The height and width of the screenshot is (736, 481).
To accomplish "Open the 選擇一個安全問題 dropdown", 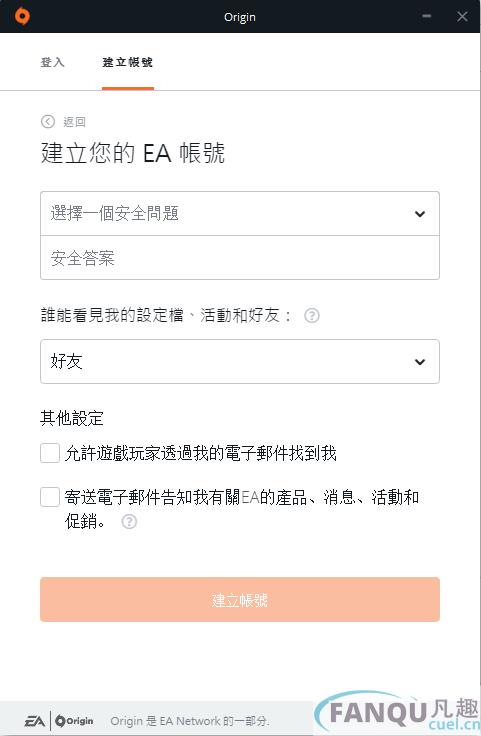I will [240, 214].
